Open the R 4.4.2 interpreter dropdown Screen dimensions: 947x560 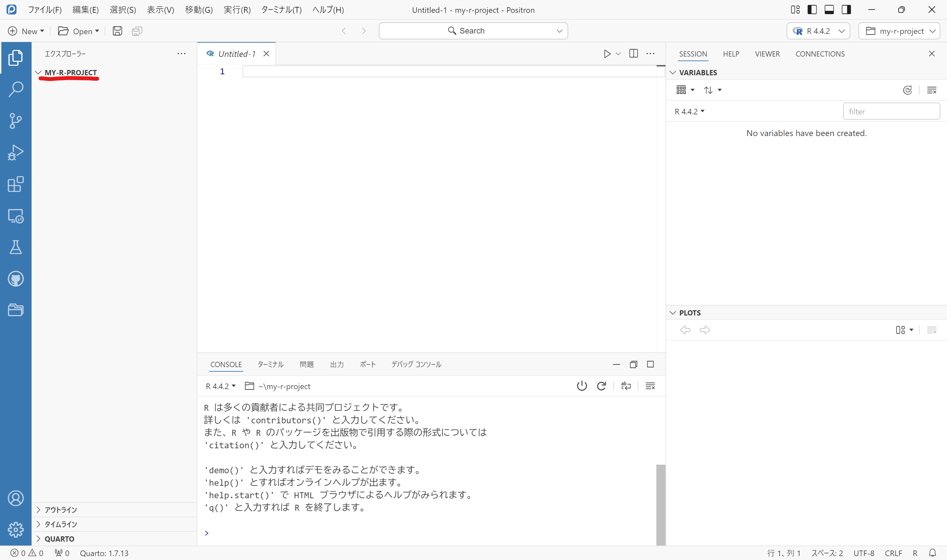tap(818, 31)
